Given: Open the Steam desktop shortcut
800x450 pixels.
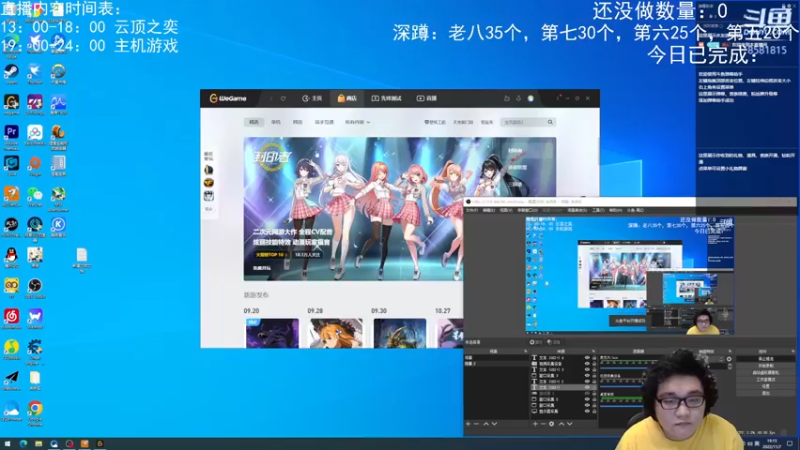Looking at the screenshot, I should (11, 71).
